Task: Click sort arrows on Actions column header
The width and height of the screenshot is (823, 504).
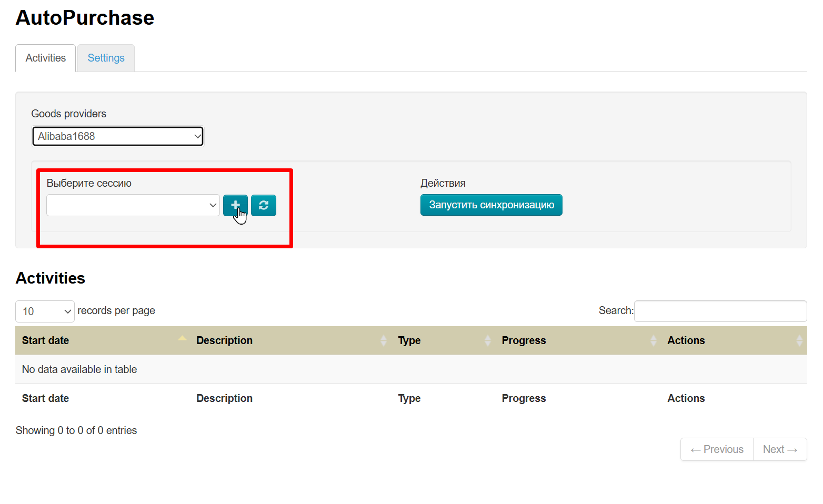Action: [x=799, y=340]
